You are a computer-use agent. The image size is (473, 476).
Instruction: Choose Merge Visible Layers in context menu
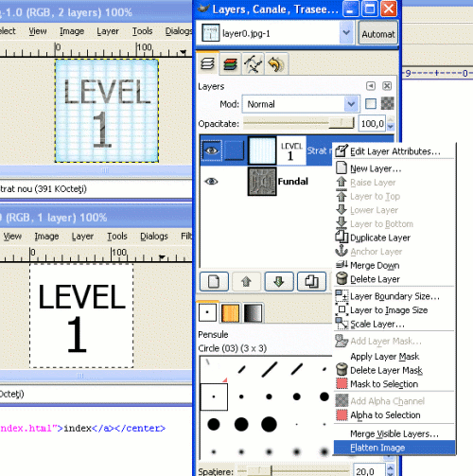tap(394, 434)
